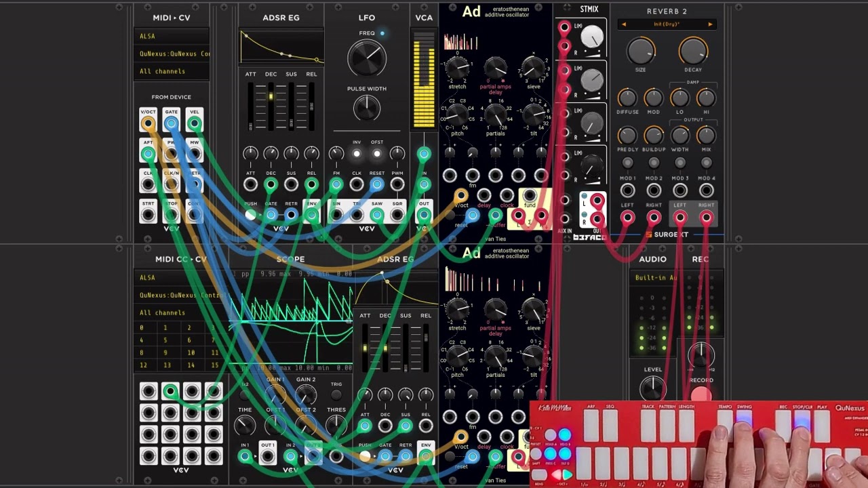Click Scope OUT 1 jack
868x488 pixels.
(267, 456)
